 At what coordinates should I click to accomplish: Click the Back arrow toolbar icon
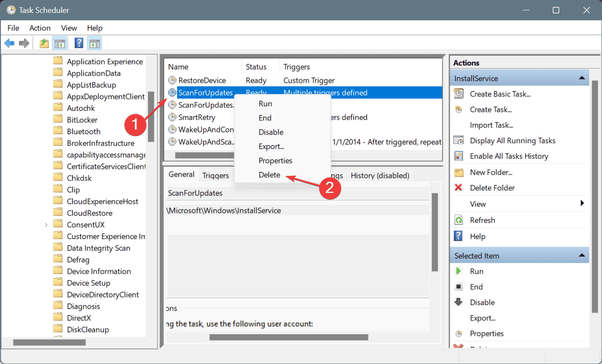pos(9,43)
